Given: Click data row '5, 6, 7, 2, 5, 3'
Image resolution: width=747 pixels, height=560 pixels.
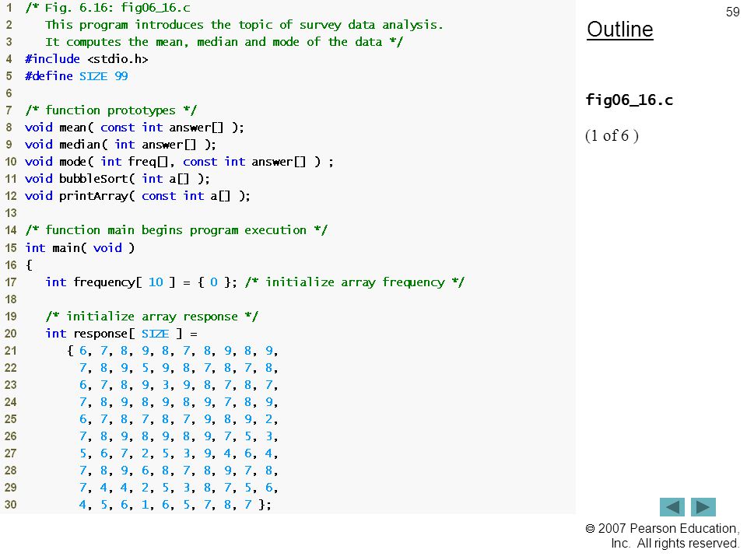Looking at the screenshot, I should (x=178, y=453).
